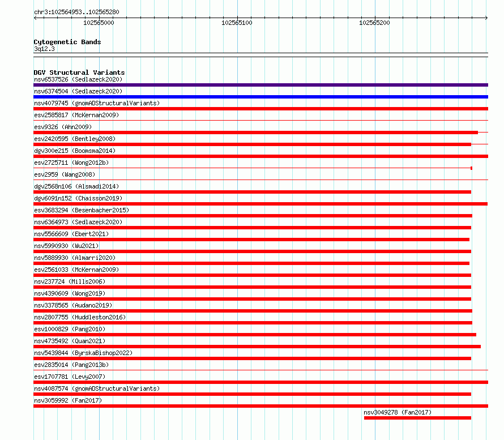Select nsv5990930 (Wu2021) label
Screen dimensions: 504x440
(x=66, y=246)
